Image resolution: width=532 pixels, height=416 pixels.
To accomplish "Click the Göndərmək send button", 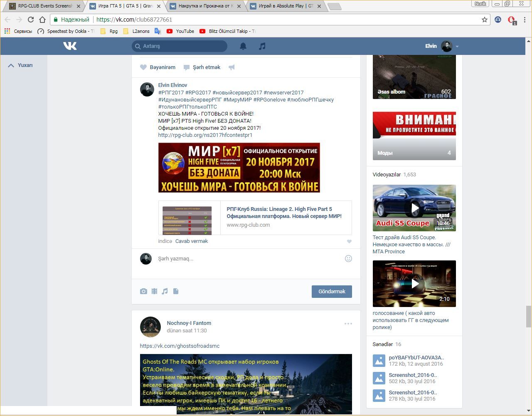I will [332, 292].
